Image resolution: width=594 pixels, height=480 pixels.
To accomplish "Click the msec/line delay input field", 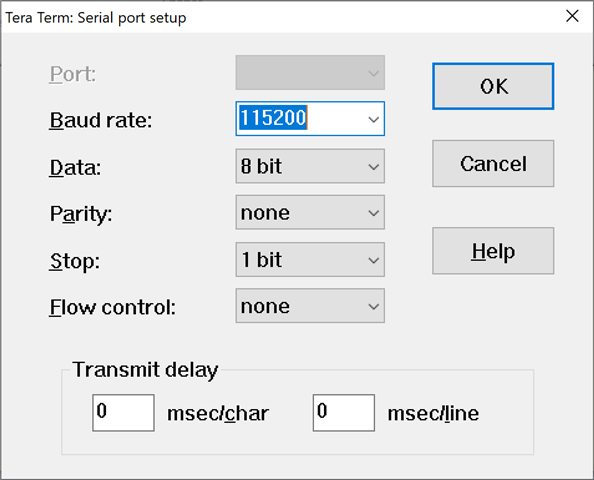I will [x=344, y=413].
